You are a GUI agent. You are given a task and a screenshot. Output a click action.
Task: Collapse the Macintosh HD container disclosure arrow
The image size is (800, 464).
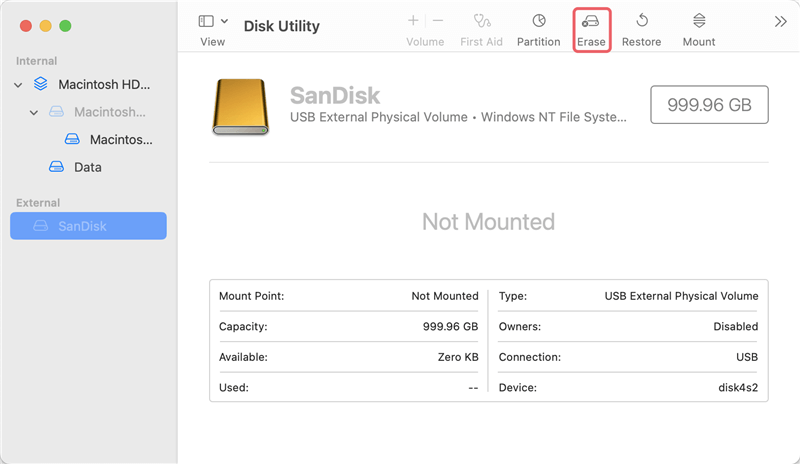[x=18, y=85]
